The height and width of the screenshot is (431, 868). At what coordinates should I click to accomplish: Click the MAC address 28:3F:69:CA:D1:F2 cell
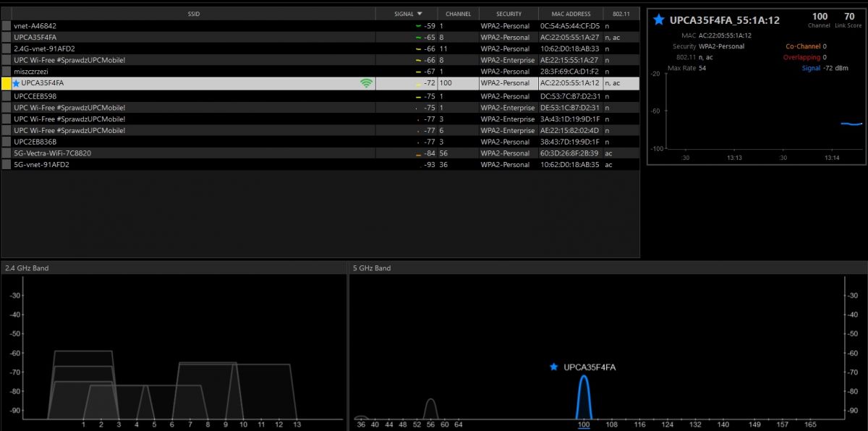click(570, 72)
